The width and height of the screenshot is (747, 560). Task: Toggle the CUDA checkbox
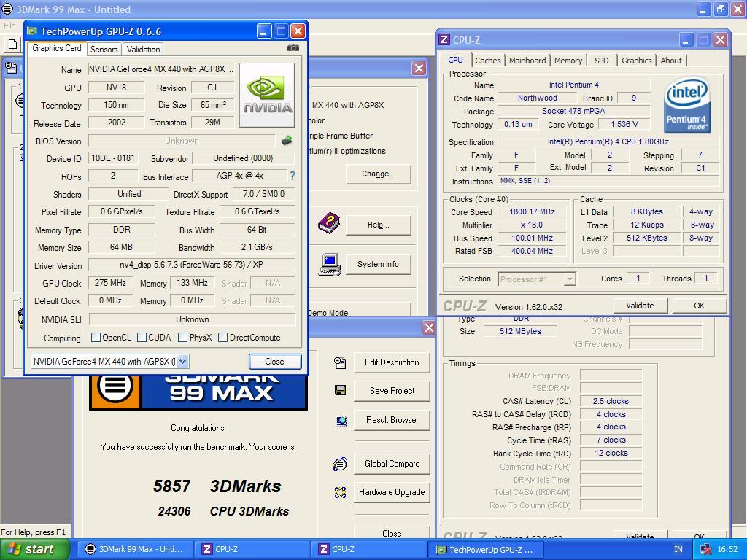tap(142, 337)
